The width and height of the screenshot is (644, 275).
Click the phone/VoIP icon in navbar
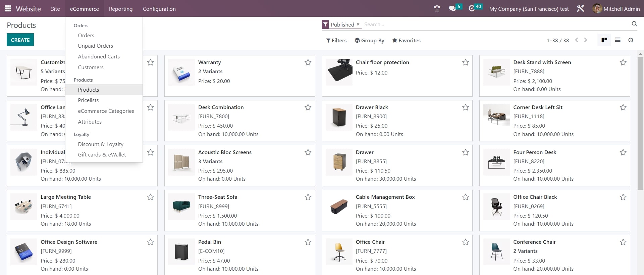(437, 9)
